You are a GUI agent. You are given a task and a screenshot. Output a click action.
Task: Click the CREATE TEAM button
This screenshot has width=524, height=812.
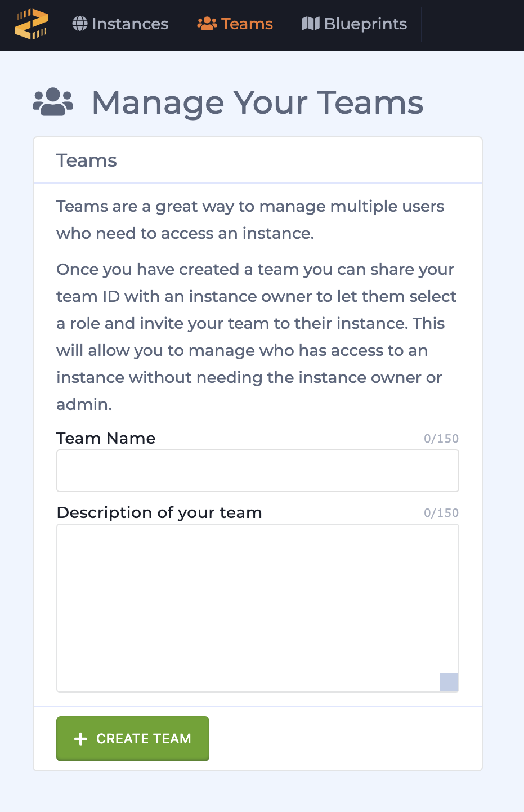coord(133,739)
